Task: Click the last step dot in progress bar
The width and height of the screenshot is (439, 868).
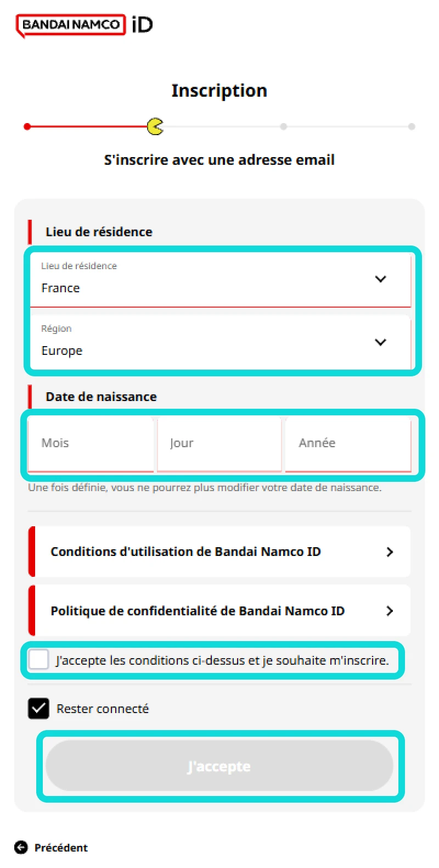Action: (412, 127)
